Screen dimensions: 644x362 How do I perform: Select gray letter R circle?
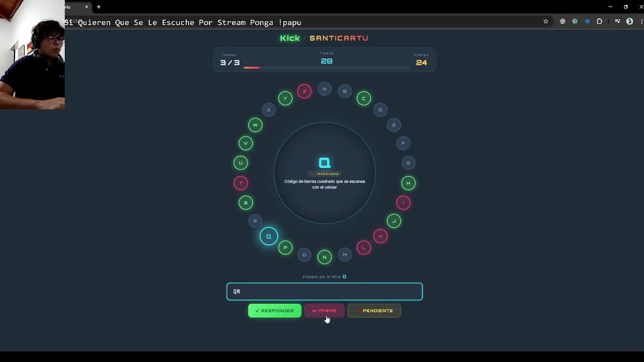255,221
